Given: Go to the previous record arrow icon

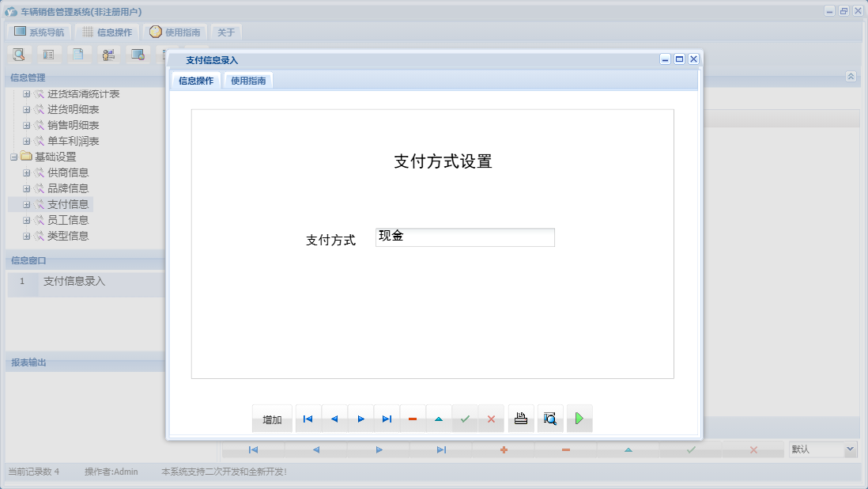Looking at the screenshot, I should (334, 419).
